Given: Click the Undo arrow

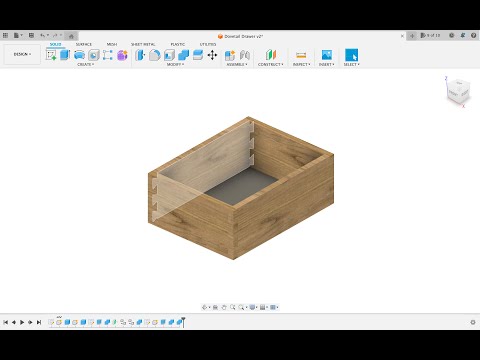Looking at the screenshot, I should [44, 35].
